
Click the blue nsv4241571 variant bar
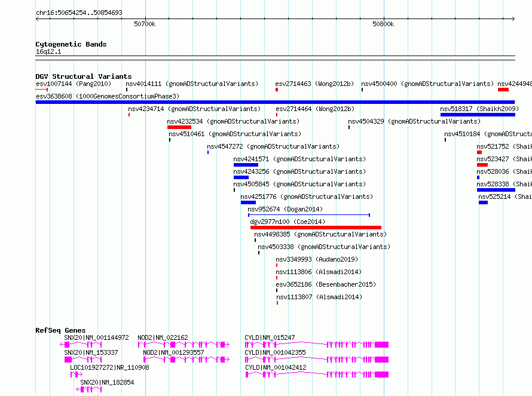pyautogui.click(x=246, y=165)
